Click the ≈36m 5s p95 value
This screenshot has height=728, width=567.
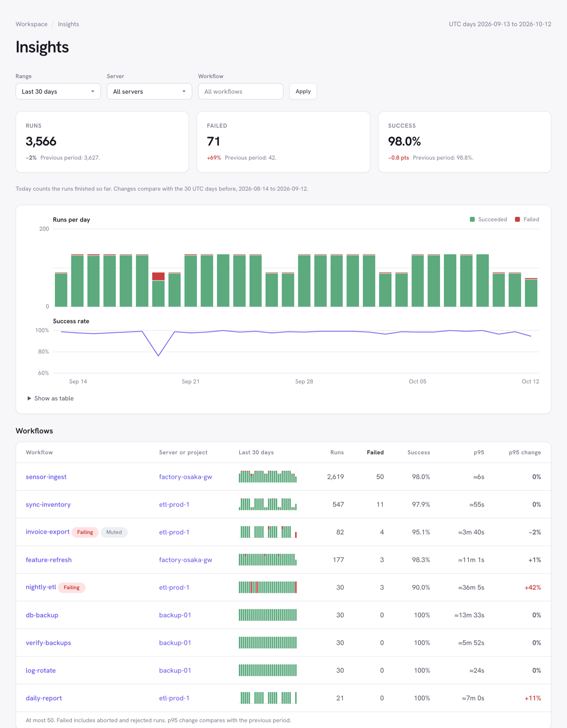pos(471,587)
